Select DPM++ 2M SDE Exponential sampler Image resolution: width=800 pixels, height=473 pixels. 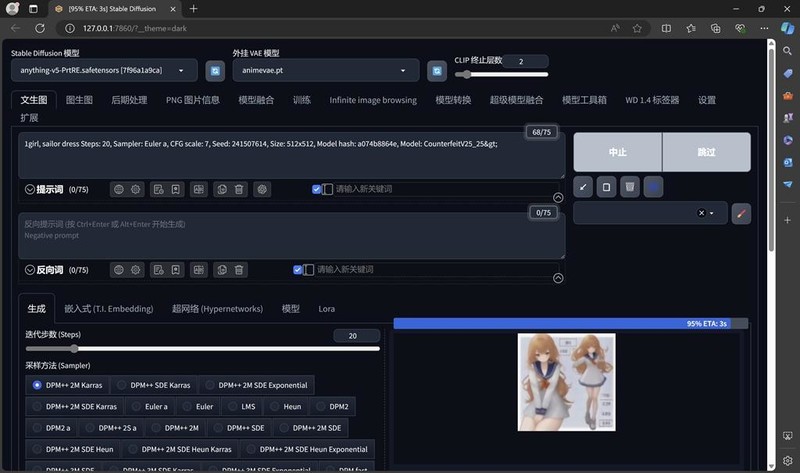[x=256, y=385]
